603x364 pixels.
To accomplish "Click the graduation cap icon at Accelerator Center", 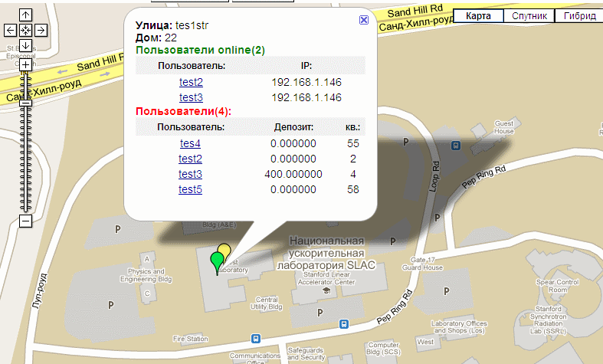I will (326, 291).
